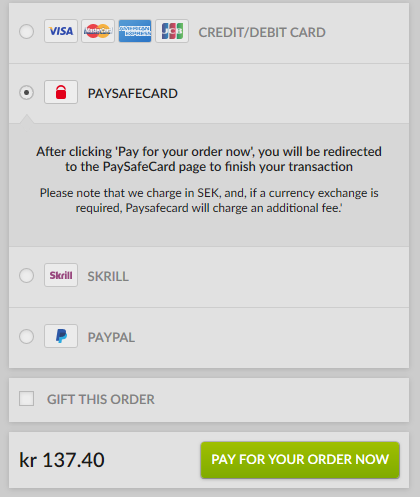Click the Skrill logo icon
Image resolution: width=420 pixels, height=497 pixels.
click(x=61, y=275)
